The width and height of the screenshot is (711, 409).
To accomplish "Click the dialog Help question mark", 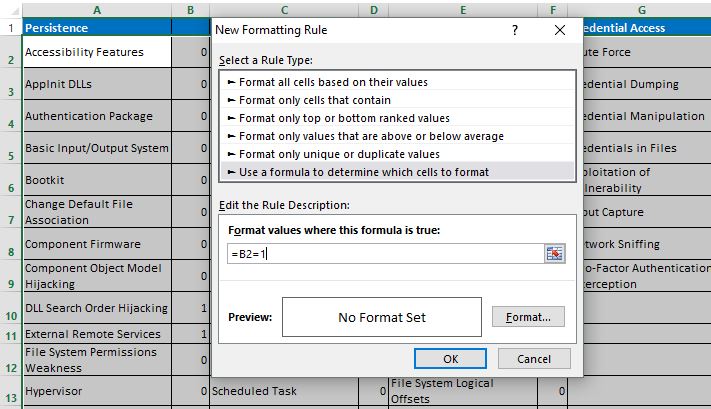I will coord(514,30).
